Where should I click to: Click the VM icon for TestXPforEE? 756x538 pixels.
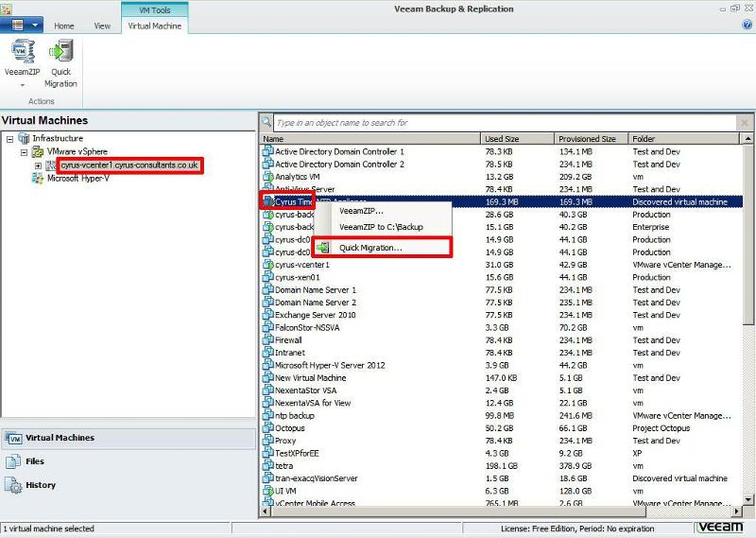(x=268, y=453)
